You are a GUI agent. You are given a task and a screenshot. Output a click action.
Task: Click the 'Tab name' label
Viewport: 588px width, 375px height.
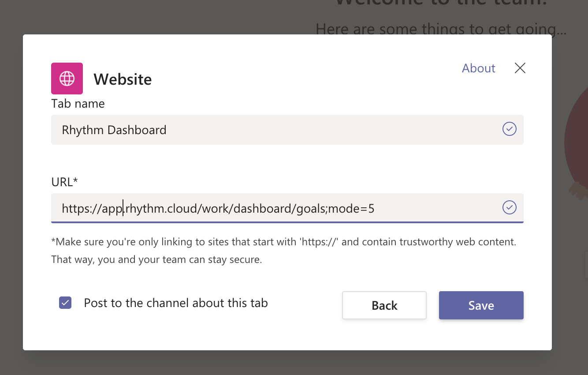point(78,104)
